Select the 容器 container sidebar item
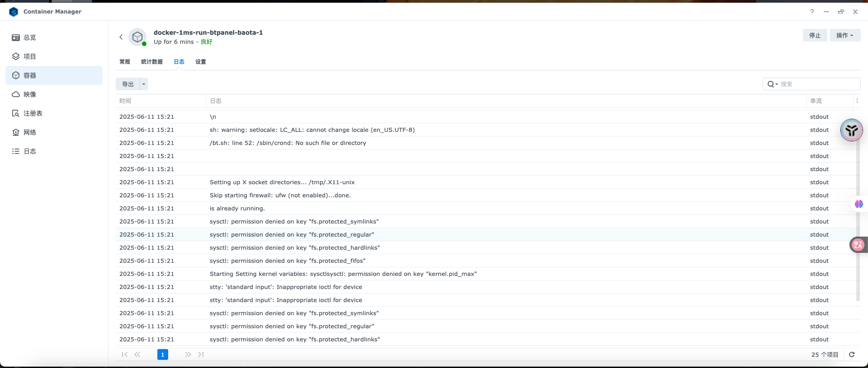 (54, 75)
